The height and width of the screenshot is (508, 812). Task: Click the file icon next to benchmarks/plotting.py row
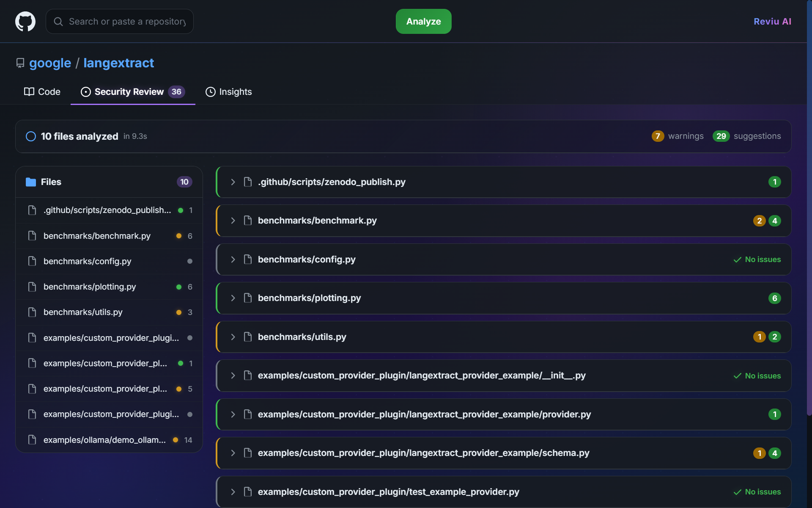[x=248, y=298]
